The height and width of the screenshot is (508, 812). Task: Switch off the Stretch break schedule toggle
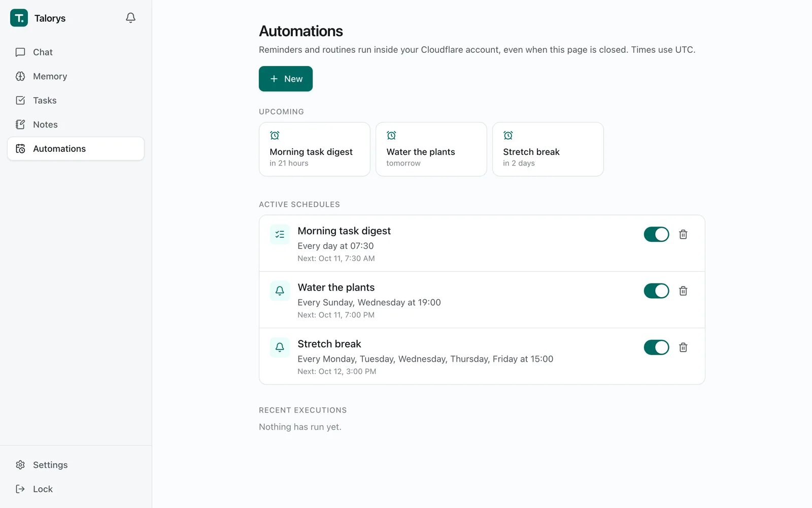pyautogui.click(x=657, y=347)
